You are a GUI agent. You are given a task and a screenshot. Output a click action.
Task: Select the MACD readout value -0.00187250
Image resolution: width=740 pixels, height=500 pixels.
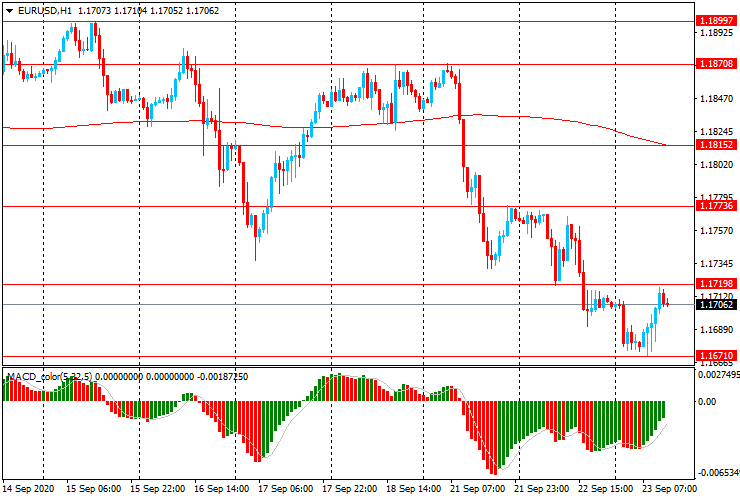tap(223, 377)
